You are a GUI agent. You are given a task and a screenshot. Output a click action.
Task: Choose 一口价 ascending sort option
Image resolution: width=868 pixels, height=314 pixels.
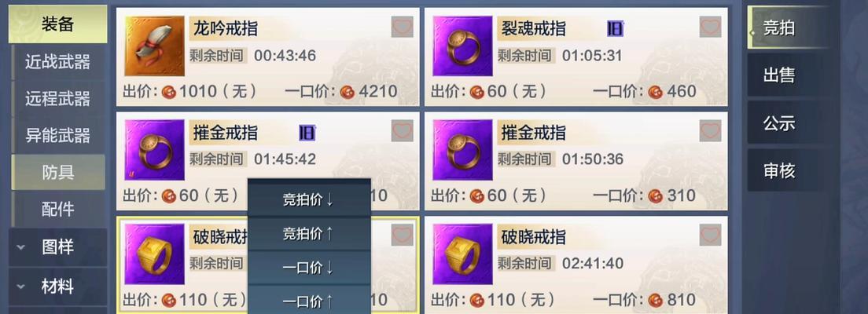tap(309, 301)
